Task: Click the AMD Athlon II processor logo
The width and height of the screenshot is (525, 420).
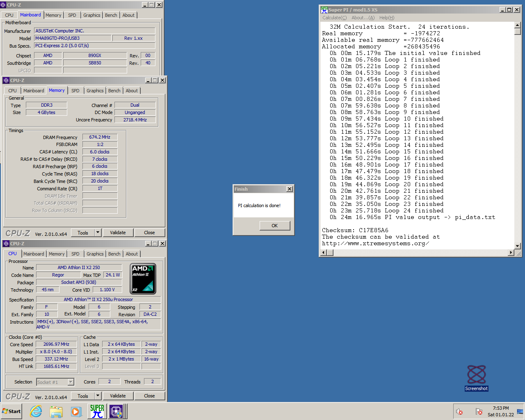Action: point(143,279)
